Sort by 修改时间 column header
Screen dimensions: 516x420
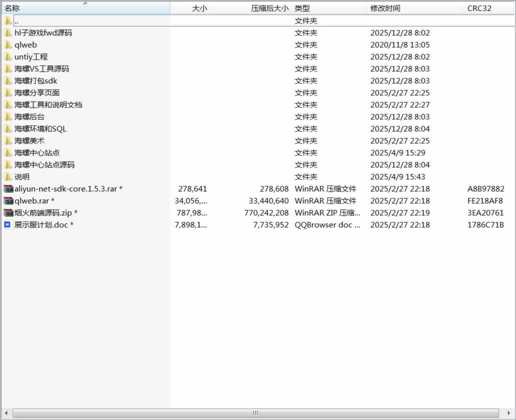(x=385, y=8)
